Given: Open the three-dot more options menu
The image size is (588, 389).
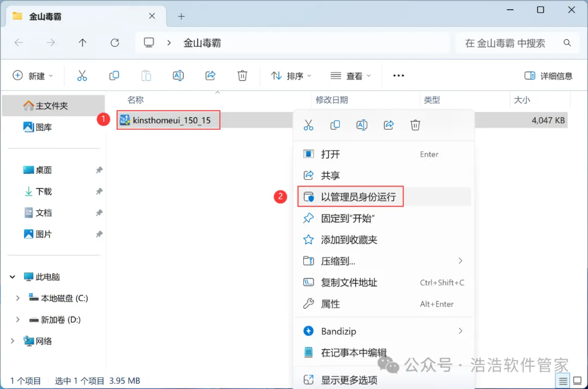Looking at the screenshot, I should point(398,76).
